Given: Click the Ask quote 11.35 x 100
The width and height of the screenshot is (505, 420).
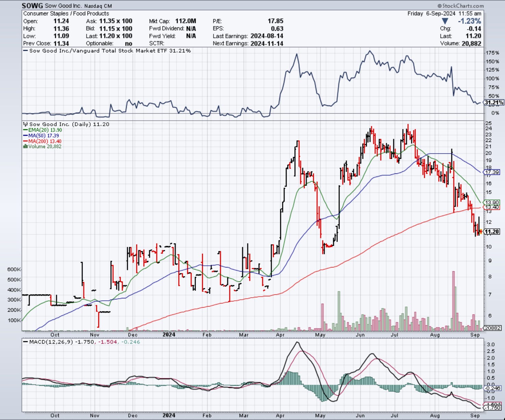Looking at the screenshot, I should (x=115, y=21).
